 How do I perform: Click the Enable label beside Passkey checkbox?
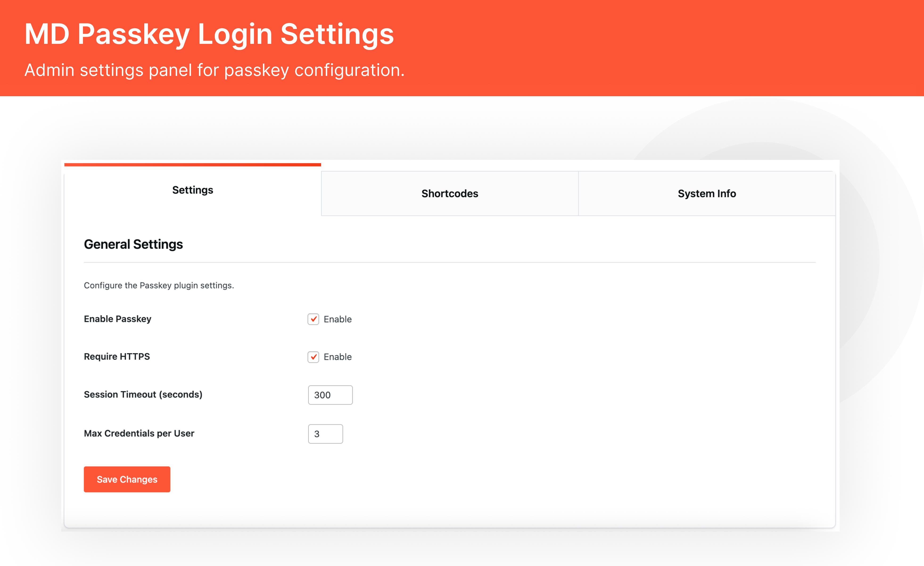coord(337,319)
